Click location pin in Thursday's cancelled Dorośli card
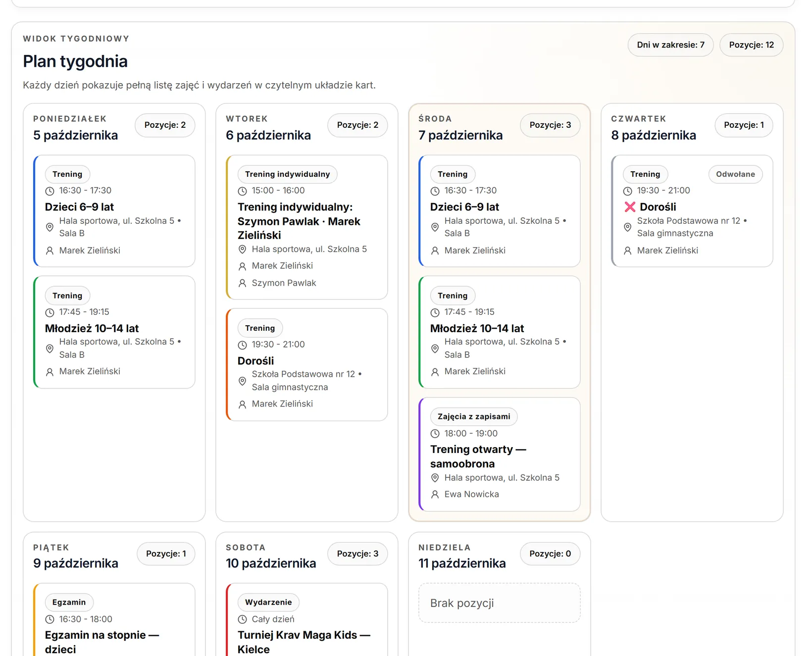 tap(627, 227)
